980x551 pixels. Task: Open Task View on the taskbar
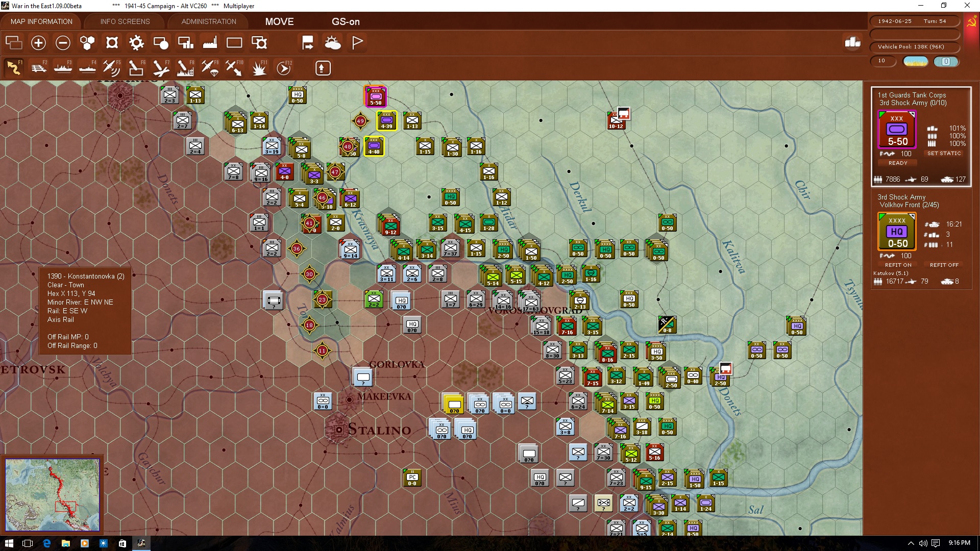[28, 543]
